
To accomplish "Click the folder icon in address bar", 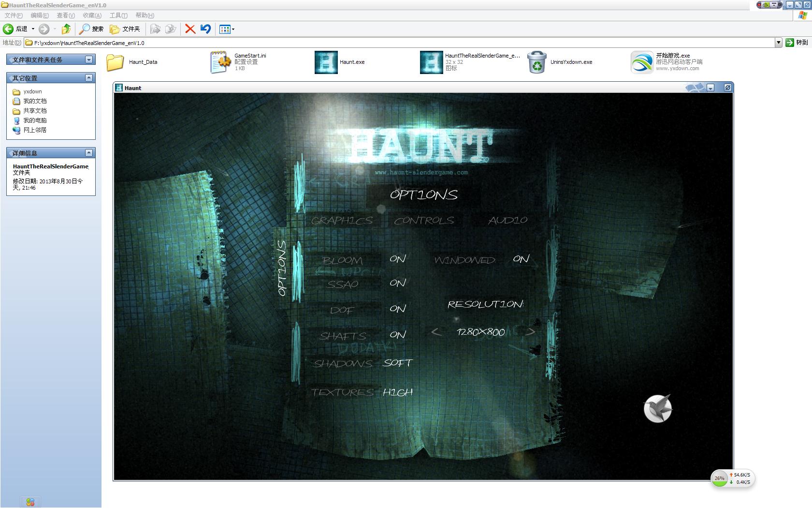I will [x=29, y=43].
